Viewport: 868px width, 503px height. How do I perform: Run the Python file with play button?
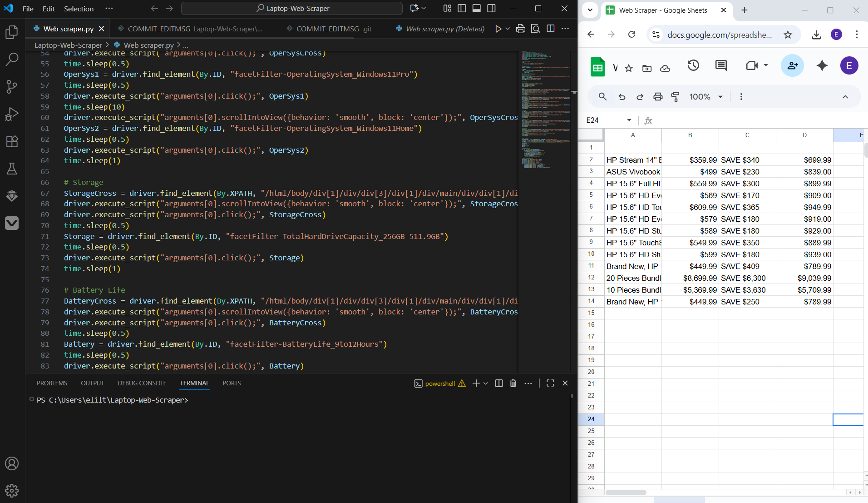click(x=498, y=29)
